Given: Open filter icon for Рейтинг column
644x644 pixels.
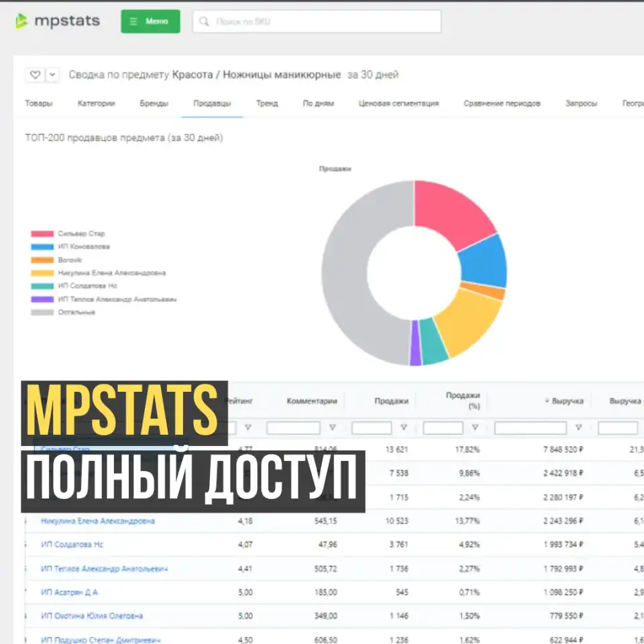Looking at the screenshot, I should pyautogui.click(x=248, y=427).
